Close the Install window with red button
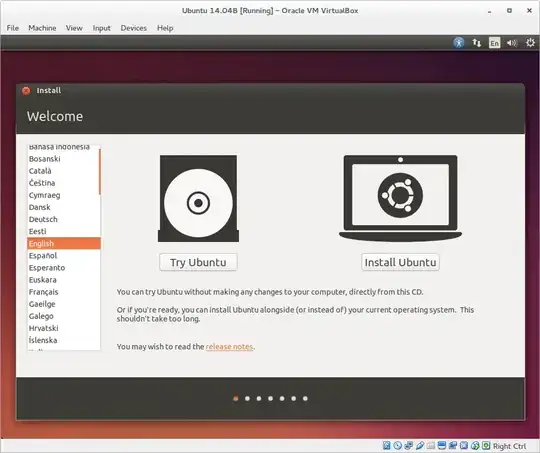Screen dimensions: 540x453 click(x=26, y=91)
